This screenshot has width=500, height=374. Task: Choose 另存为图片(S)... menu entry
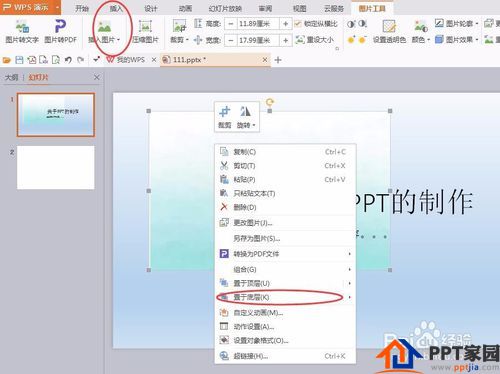pyautogui.click(x=285, y=238)
